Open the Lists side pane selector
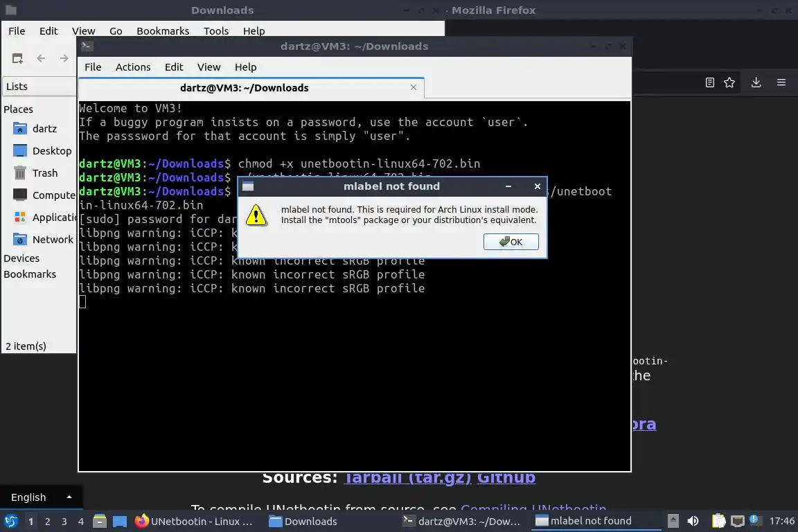798x532 pixels. tap(39, 87)
